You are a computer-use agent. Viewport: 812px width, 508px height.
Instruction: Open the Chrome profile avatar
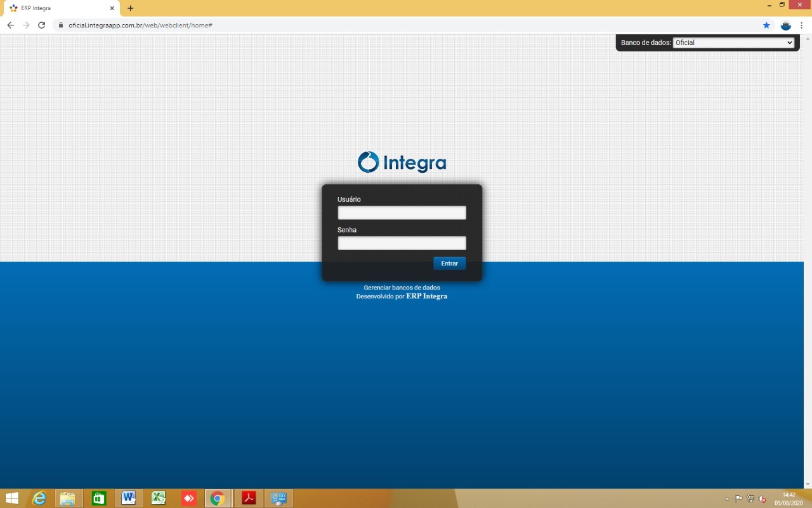785,25
